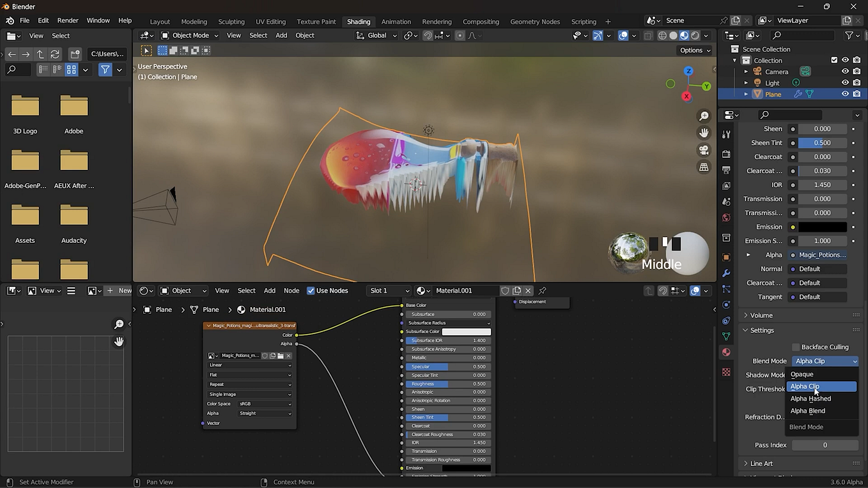Unlink Material.001 with the X button
868x488 pixels.
tap(528, 291)
